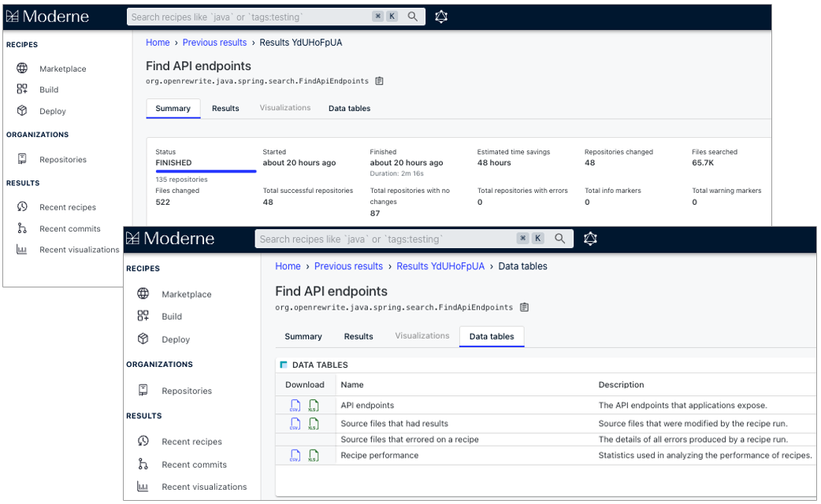The image size is (821, 504).
Task: Click the Deploy cube icon in the front window
Action: pyautogui.click(x=143, y=339)
